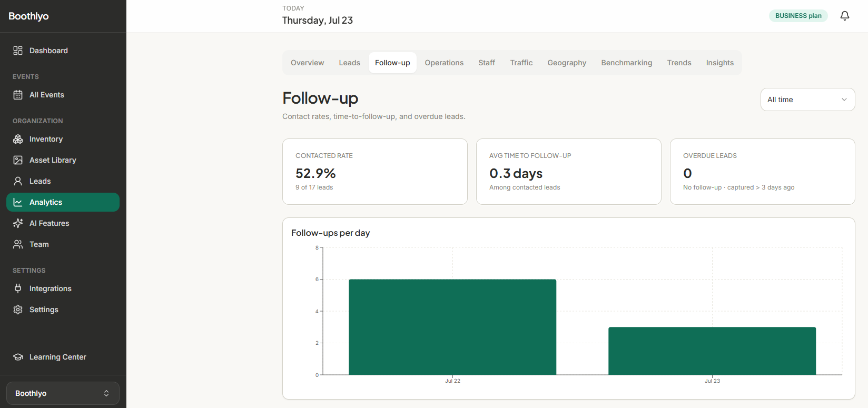This screenshot has width=868, height=408.
Task: Open AI Features page
Action: tap(63, 223)
